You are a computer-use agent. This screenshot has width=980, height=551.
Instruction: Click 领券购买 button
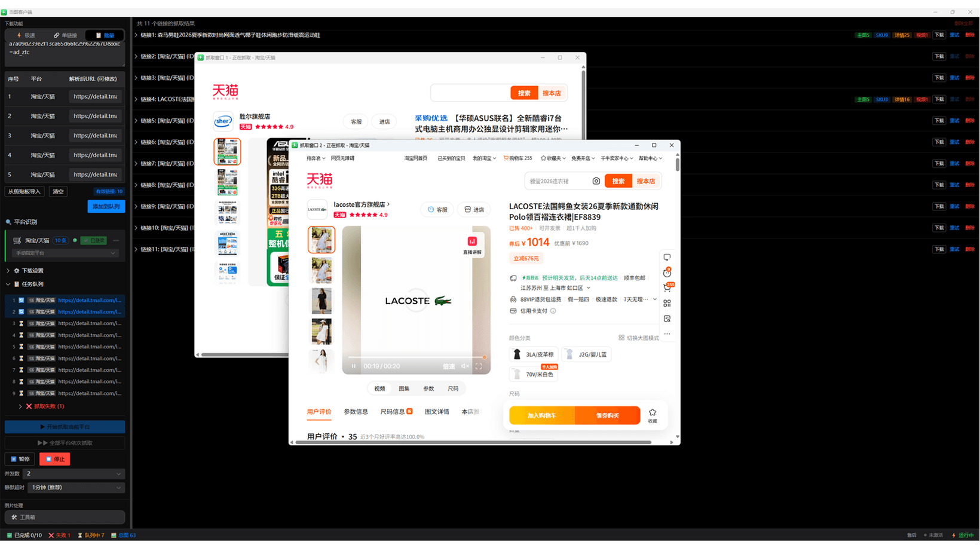[608, 415]
